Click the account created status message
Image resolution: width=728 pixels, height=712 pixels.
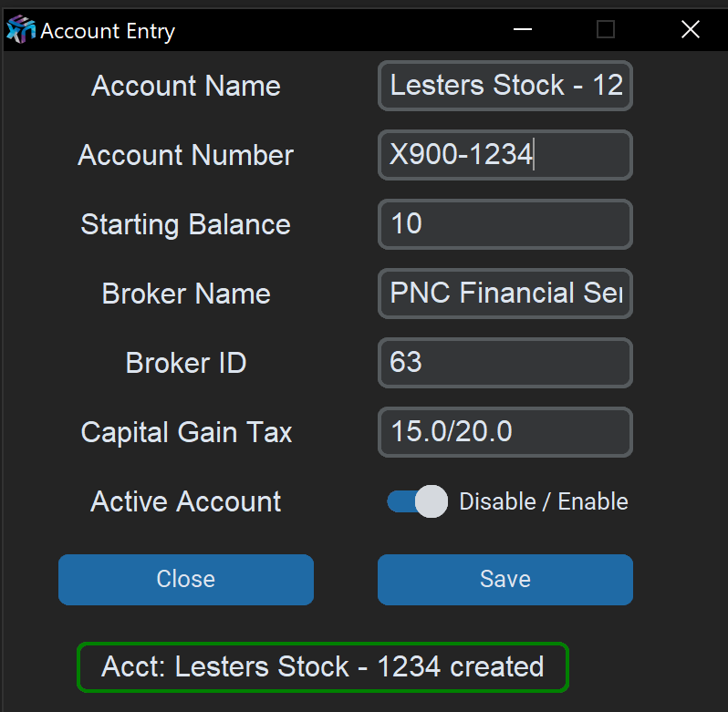(x=323, y=667)
